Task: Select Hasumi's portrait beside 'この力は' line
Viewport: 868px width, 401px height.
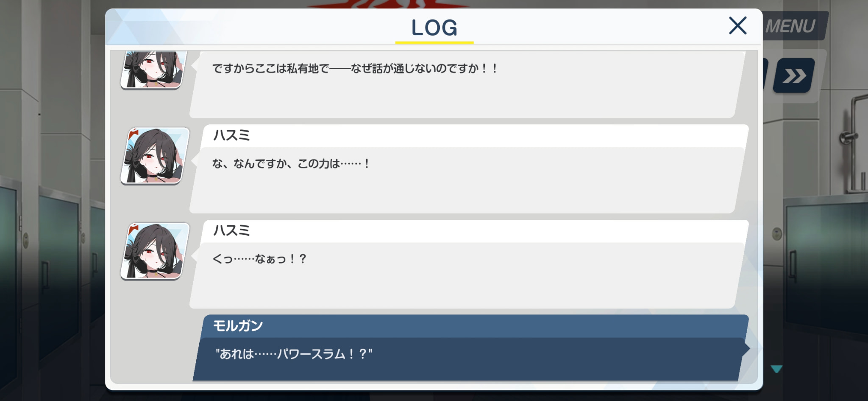Action: click(x=155, y=156)
